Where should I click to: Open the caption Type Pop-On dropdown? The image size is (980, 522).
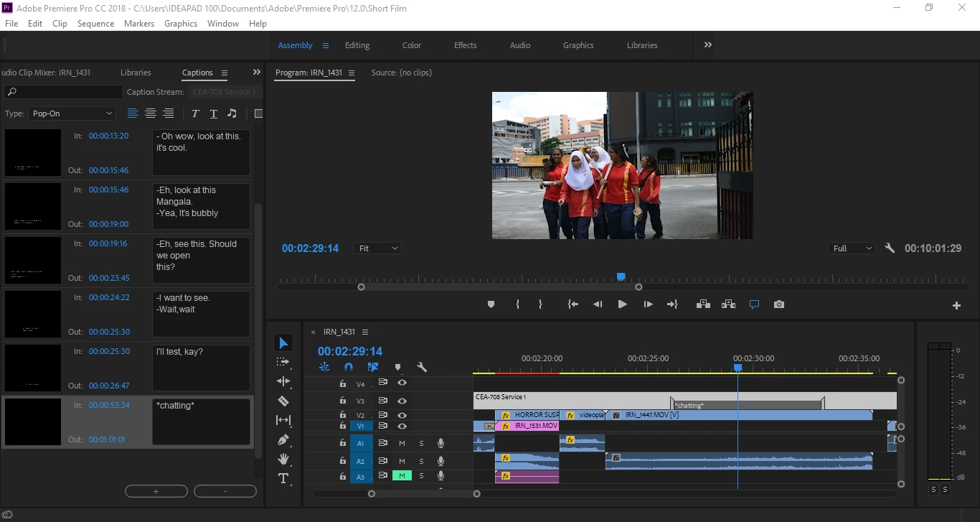[72, 113]
